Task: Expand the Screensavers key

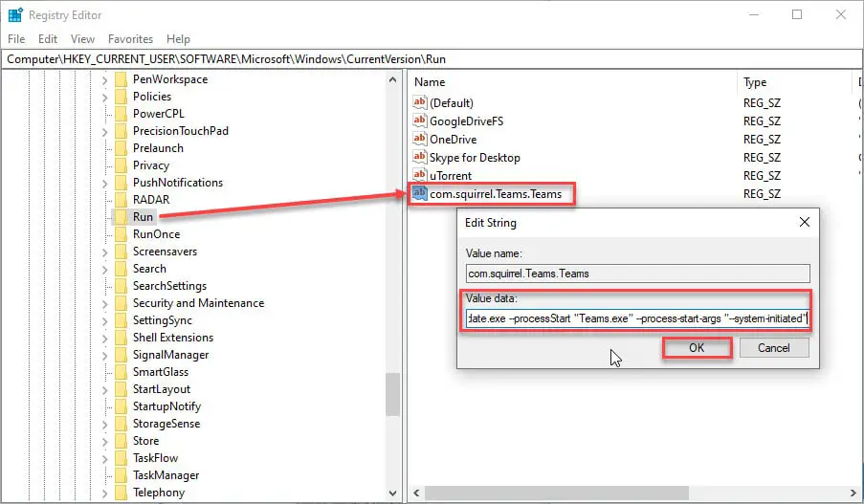Action: pos(104,252)
